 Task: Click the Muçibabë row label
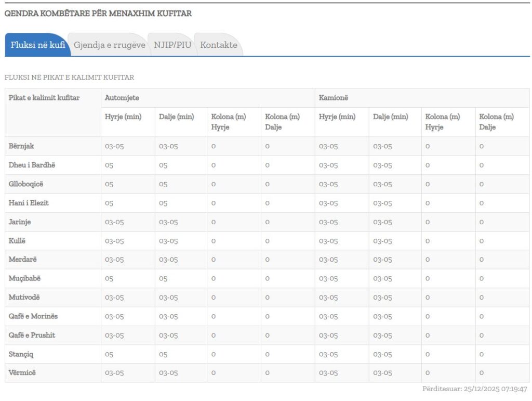tap(24, 278)
